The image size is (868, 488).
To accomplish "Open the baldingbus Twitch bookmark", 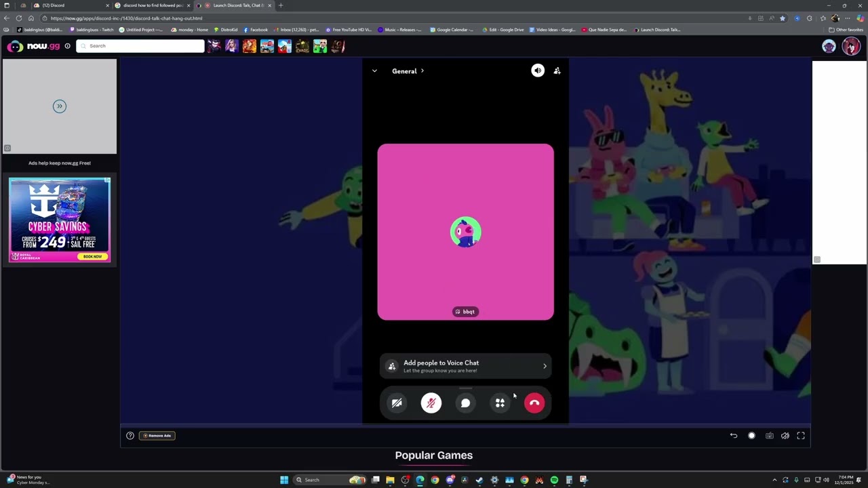I will (92, 30).
